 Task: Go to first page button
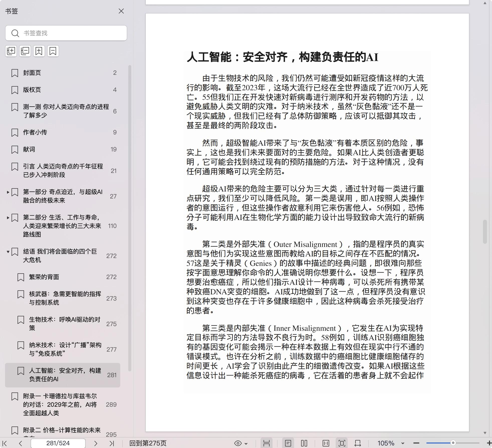(5, 443)
